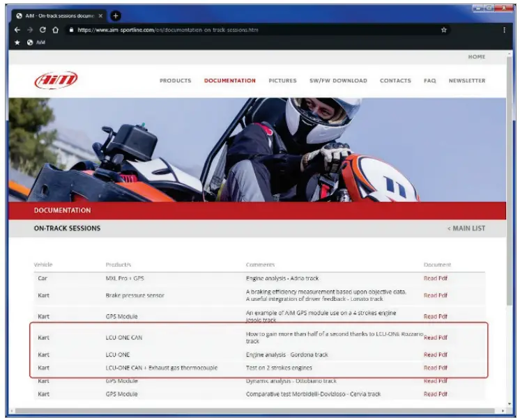Open the SW/FW DOWNLOAD menu

[x=338, y=81]
